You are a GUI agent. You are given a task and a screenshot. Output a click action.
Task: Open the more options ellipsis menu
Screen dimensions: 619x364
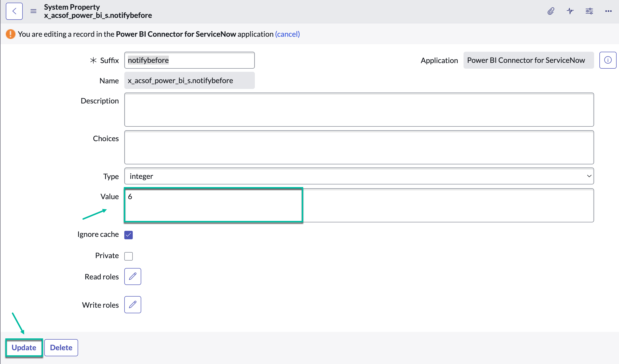[x=608, y=11]
